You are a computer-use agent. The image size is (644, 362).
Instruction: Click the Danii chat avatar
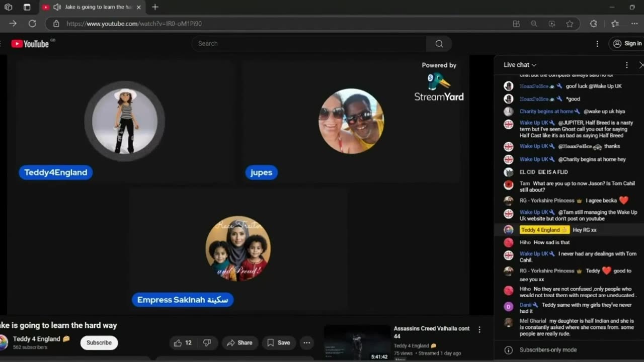[509, 306]
